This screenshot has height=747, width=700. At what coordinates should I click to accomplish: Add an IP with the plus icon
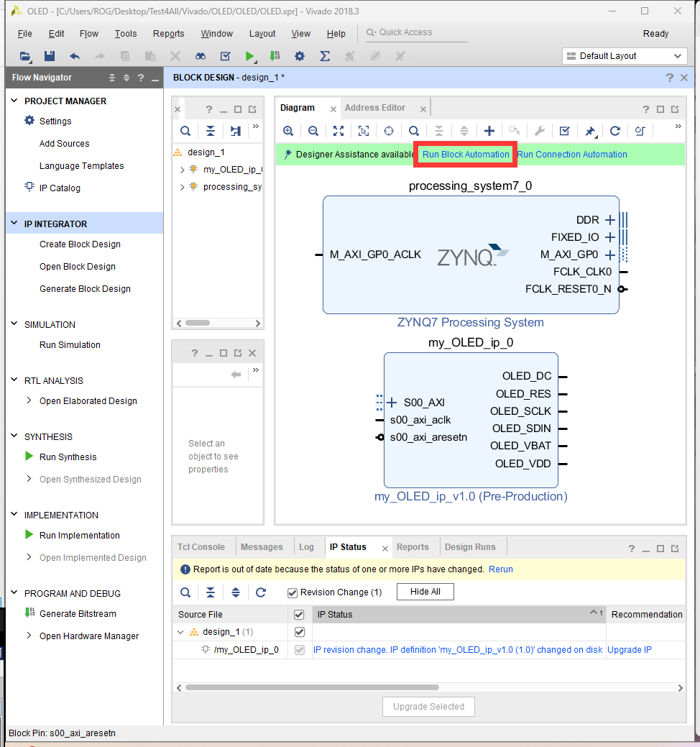click(489, 131)
